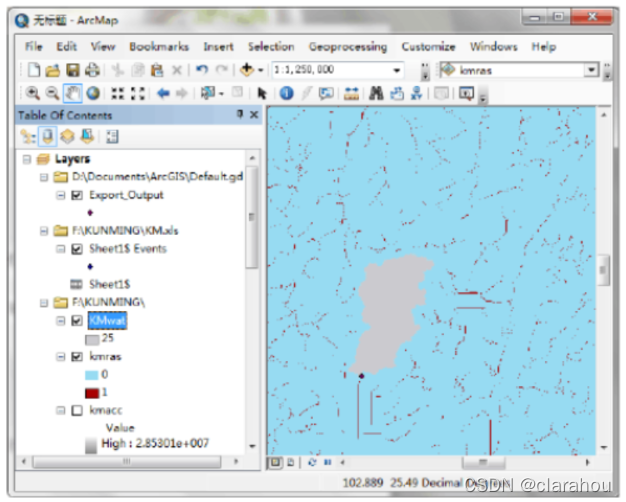Viewport: 626px width, 502px height.
Task: Click Fixed Zoom In icon
Action: coord(117,93)
